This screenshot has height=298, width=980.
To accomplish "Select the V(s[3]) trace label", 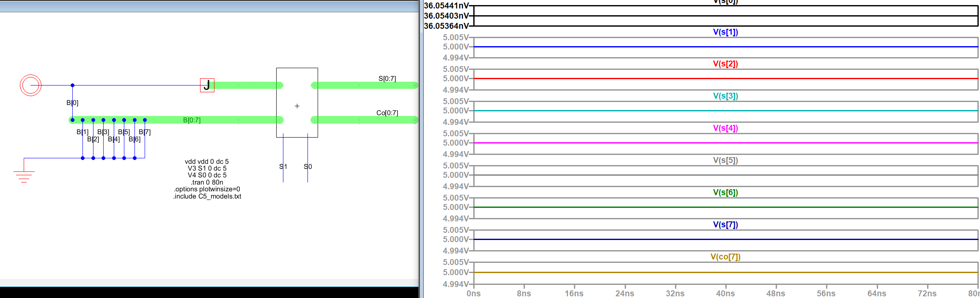I will pos(725,96).
